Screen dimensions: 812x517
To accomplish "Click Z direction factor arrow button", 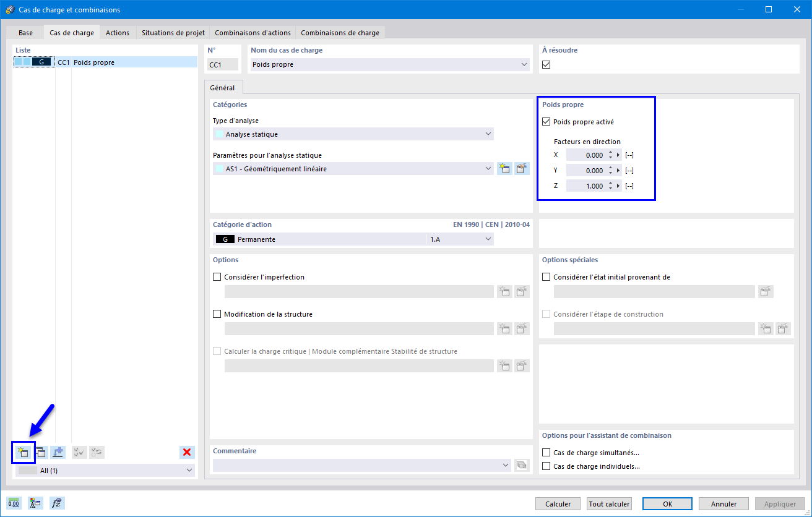I will (619, 186).
